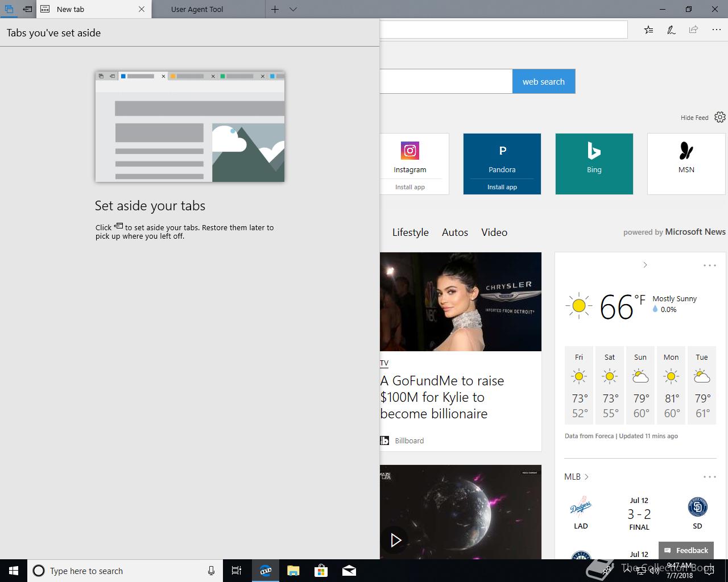Open Task View from taskbar

237,571
